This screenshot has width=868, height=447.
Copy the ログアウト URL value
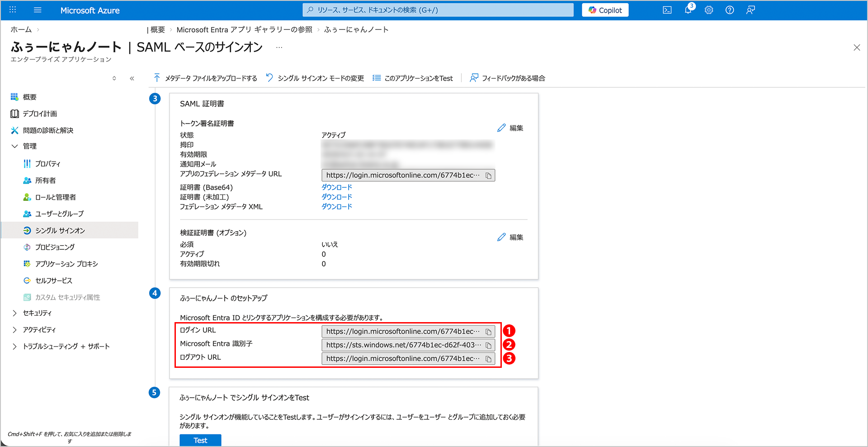coord(488,359)
